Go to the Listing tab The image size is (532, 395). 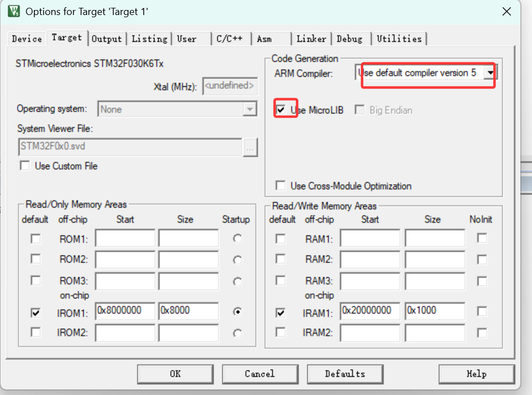point(149,39)
